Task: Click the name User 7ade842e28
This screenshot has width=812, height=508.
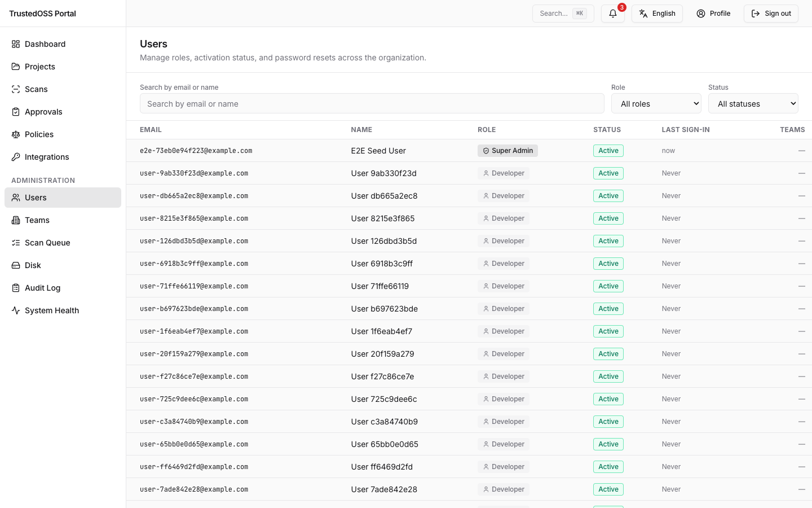Action: click(x=384, y=489)
